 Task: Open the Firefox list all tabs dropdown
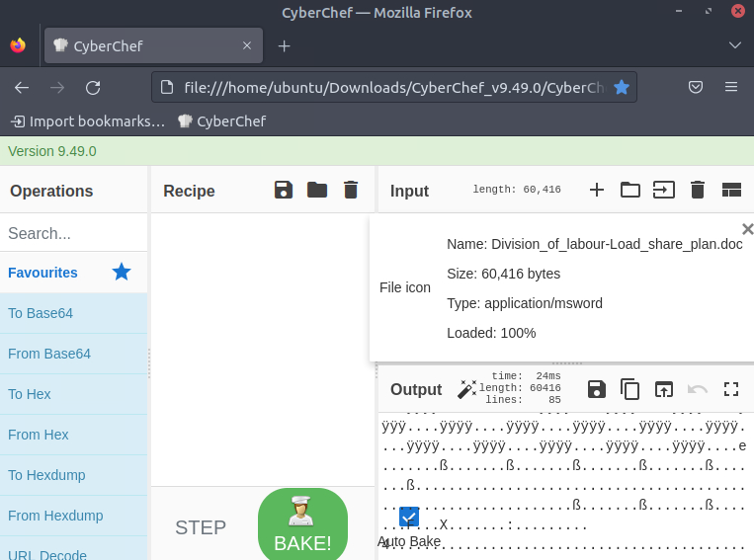[734, 45]
